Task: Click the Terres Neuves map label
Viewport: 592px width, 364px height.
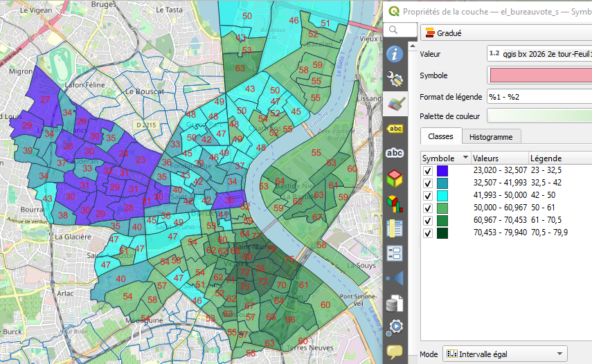Action: [x=310, y=348]
